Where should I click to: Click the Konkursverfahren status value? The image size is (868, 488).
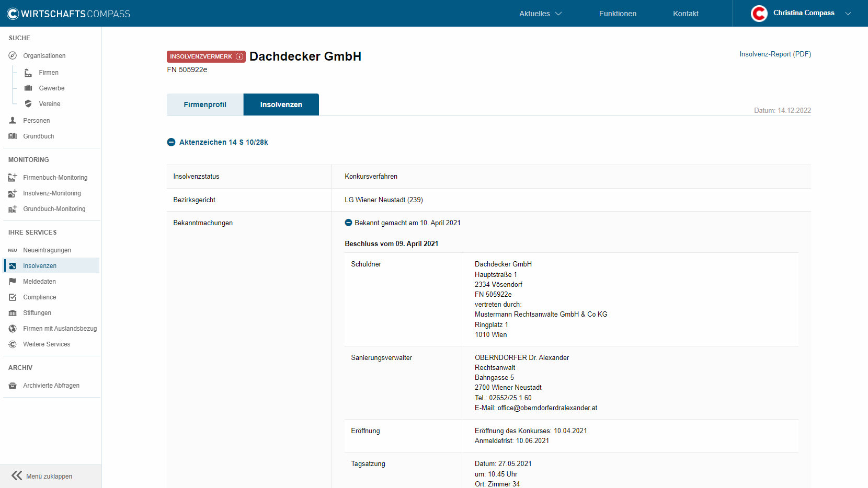[371, 177]
